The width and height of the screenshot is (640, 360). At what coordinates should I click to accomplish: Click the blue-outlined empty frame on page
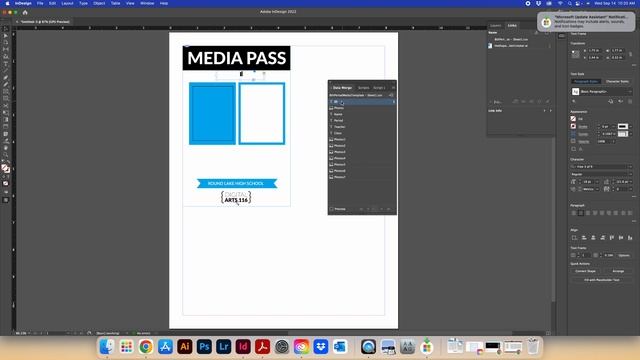pos(262,113)
